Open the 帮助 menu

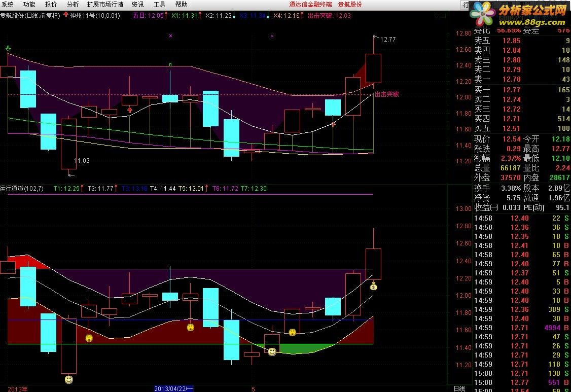(x=182, y=5)
